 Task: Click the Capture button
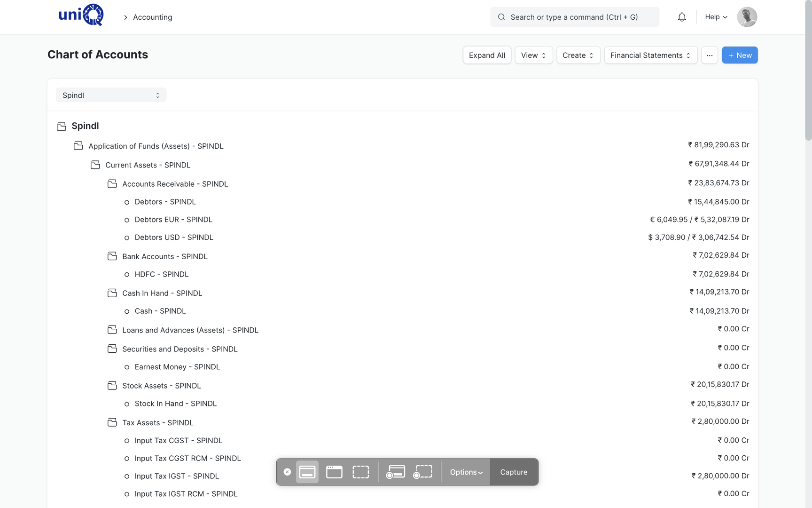point(514,472)
